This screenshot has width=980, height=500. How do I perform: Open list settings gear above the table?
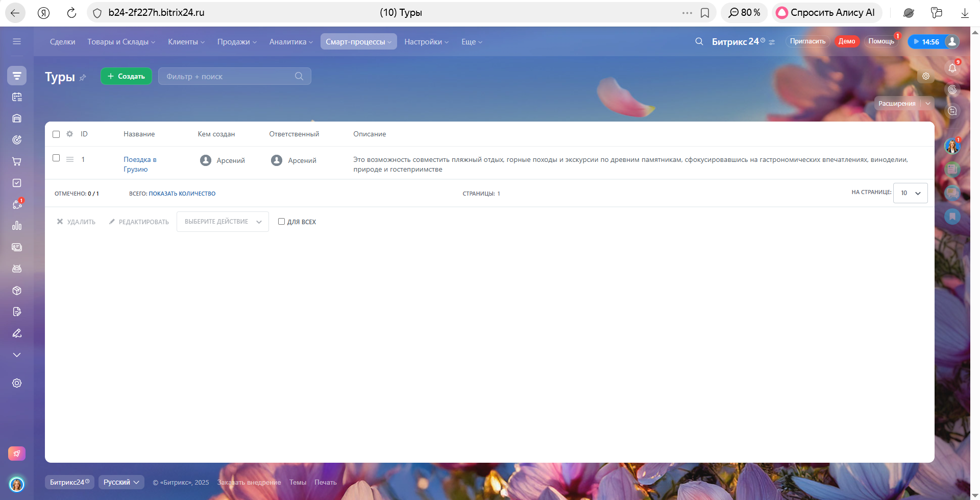point(926,76)
